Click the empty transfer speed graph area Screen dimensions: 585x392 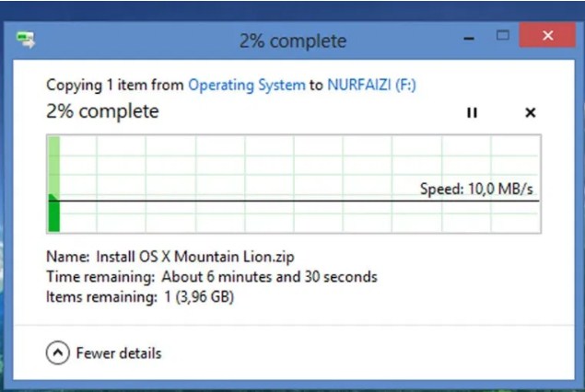pyautogui.click(x=298, y=164)
